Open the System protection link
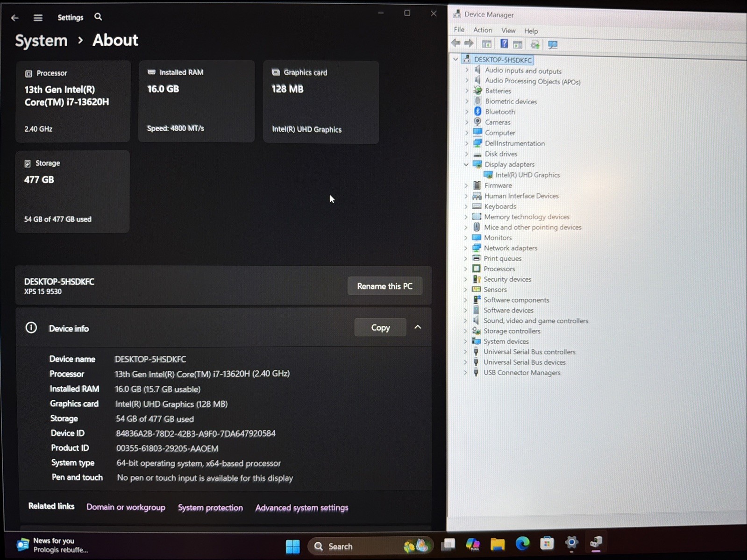747x560 pixels. click(x=210, y=507)
